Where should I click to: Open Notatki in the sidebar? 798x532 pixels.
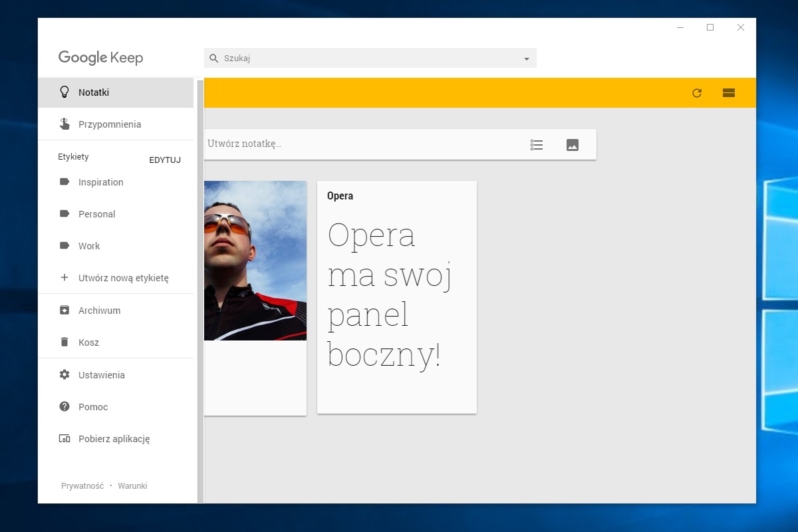coord(94,92)
